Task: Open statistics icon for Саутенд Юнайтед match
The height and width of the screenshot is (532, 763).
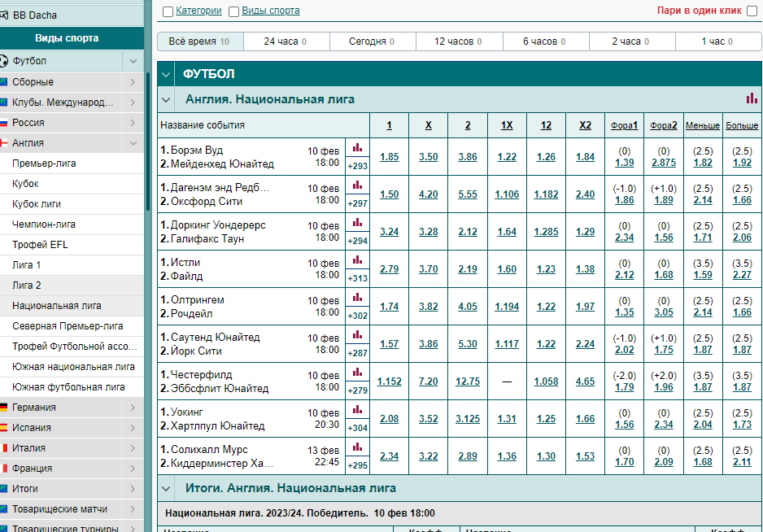Action: point(357,334)
